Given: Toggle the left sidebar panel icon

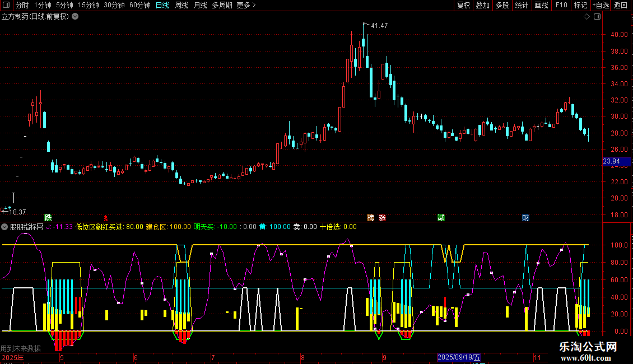Looking at the screenshot, I should [x=6, y=5].
